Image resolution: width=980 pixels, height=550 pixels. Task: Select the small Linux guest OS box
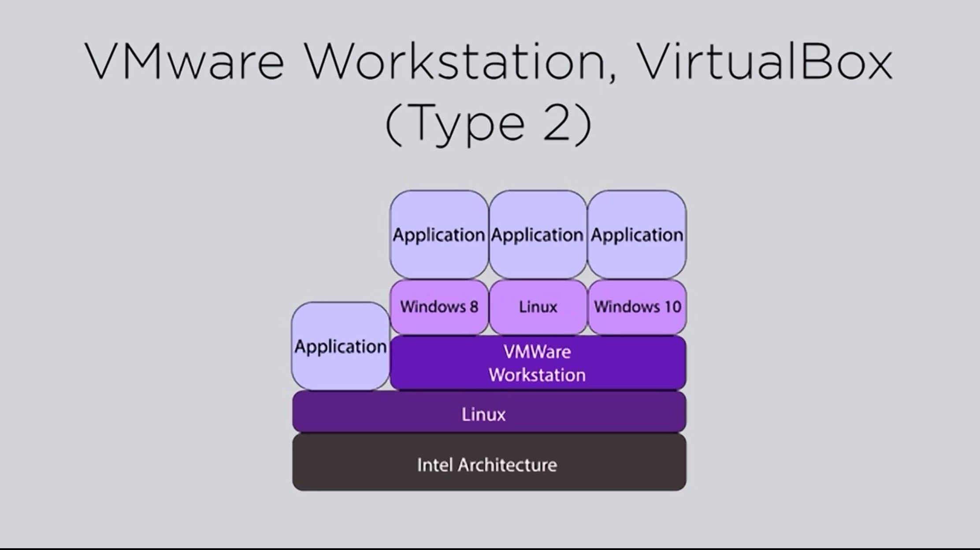pyautogui.click(x=538, y=307)
